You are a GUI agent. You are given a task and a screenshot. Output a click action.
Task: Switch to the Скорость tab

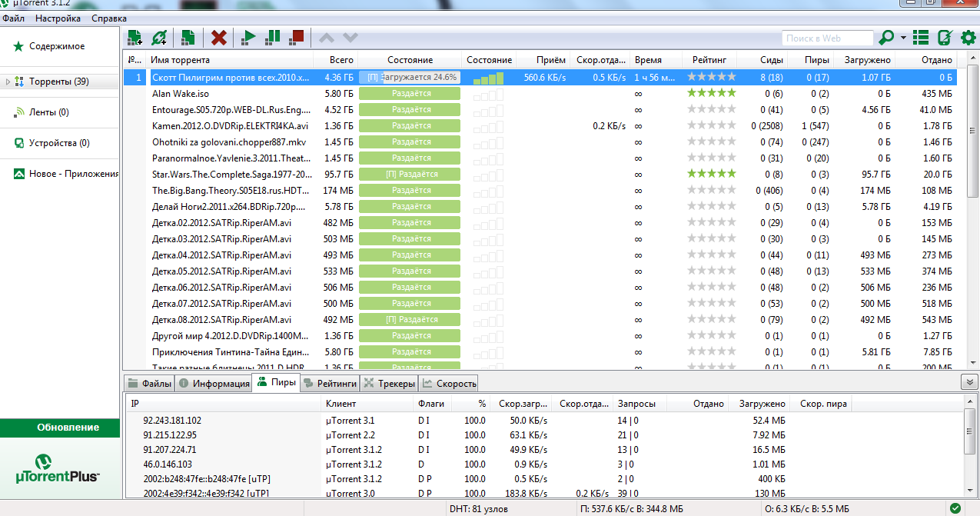(x=449, y=383)
